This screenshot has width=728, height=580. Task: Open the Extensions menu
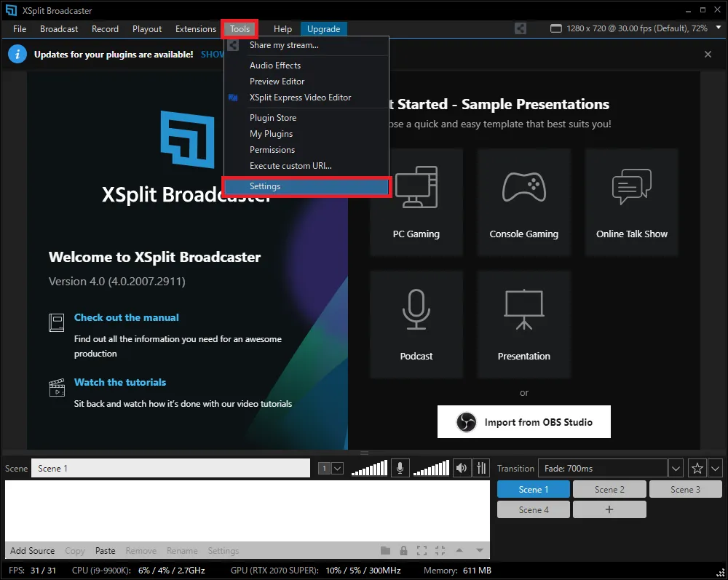pos(195,29)
